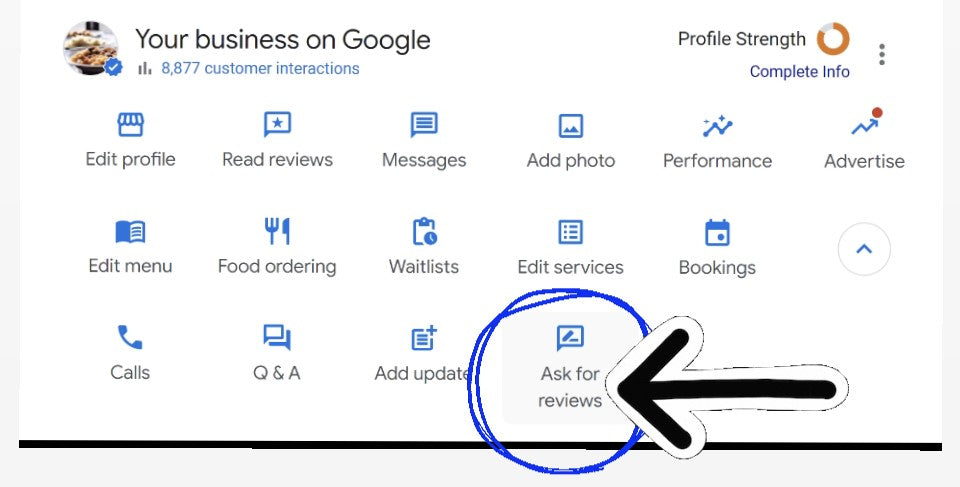Open the Messages icon
Screen dimensions: 960x487
[424, 126]
